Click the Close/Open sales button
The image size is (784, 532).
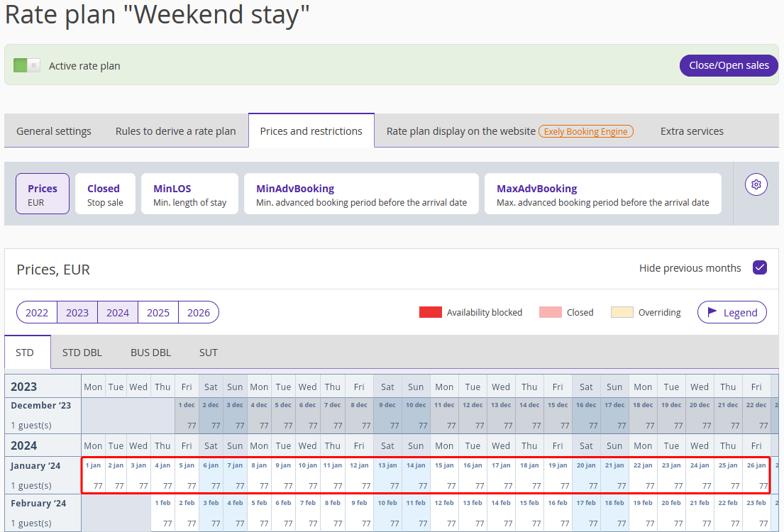[729, 65]
